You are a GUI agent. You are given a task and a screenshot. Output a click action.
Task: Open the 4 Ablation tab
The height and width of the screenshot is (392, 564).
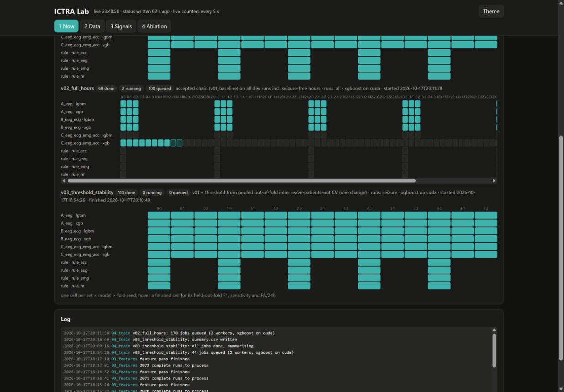[154, 27]
